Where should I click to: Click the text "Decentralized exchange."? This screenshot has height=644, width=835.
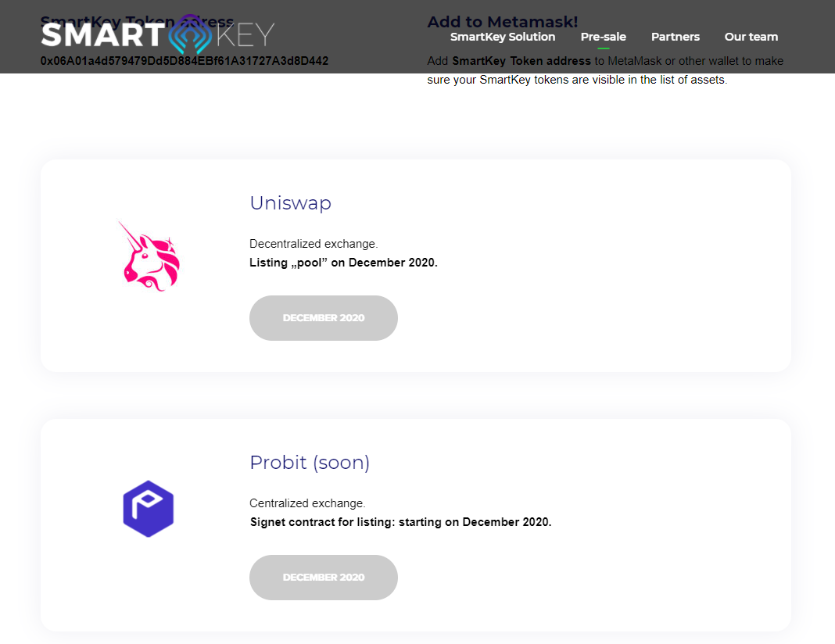tap(314, 244)
